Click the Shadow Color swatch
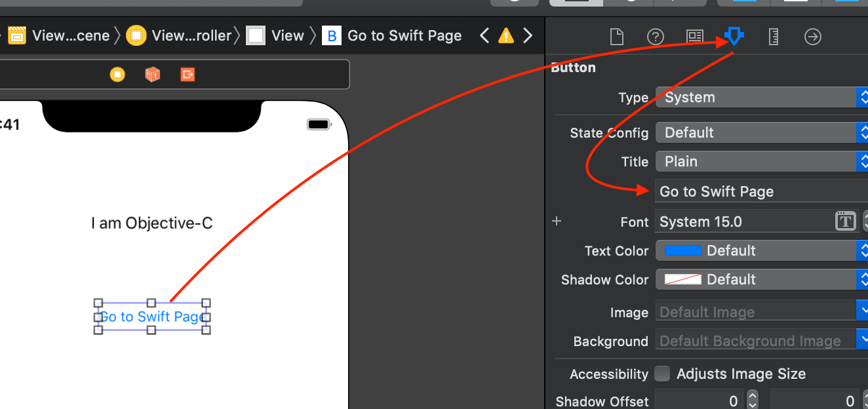This screenshot has width=868, height=409. [682, 279]
